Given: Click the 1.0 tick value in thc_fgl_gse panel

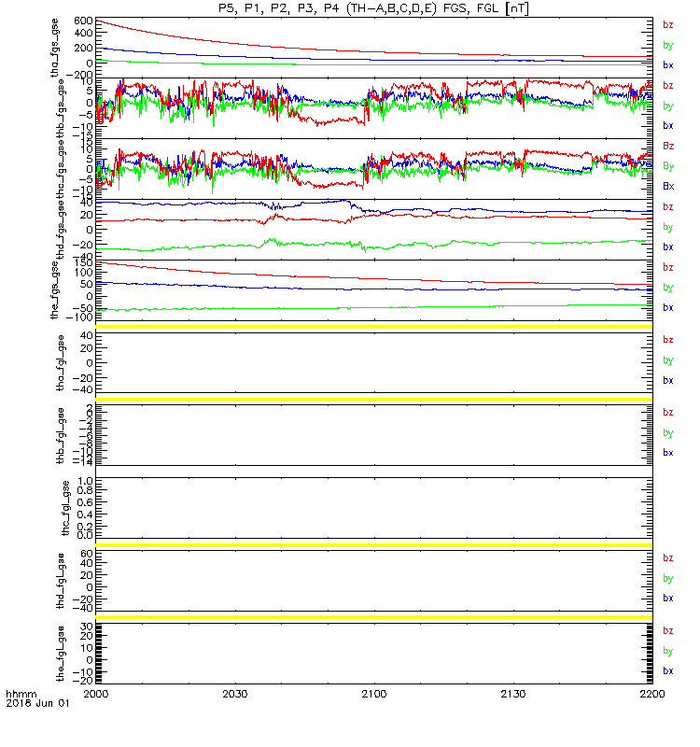Looking at the screenshot, I should 86,482.
